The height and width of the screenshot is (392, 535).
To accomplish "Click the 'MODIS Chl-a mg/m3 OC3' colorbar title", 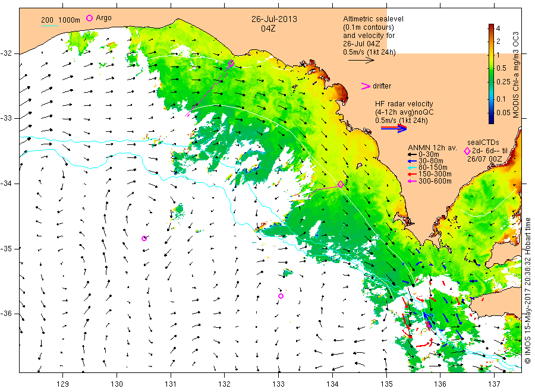I will (x=516, y=75).
